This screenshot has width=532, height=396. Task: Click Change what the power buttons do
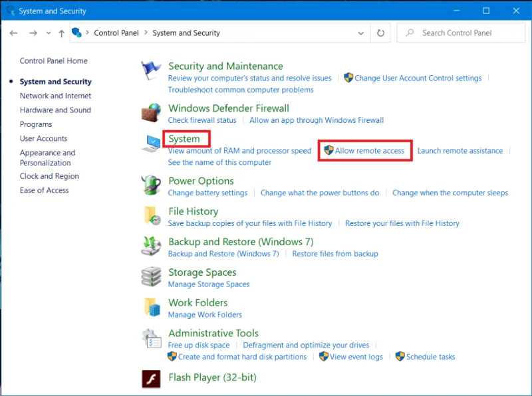[x=320, y=193]
